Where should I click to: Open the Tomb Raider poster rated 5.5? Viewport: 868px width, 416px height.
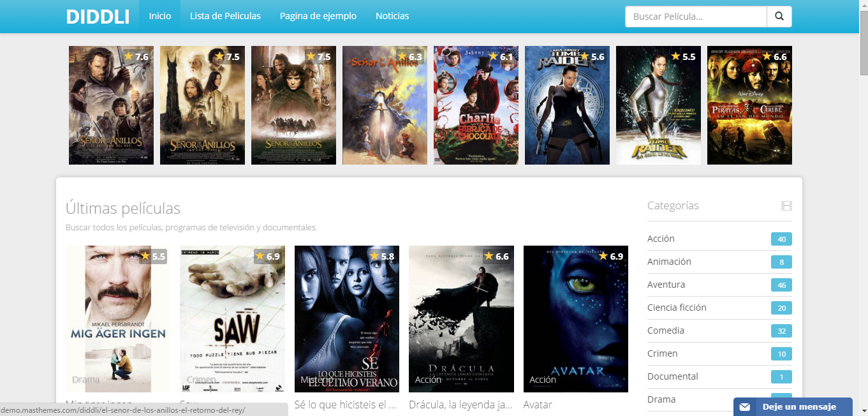(658, 105)
